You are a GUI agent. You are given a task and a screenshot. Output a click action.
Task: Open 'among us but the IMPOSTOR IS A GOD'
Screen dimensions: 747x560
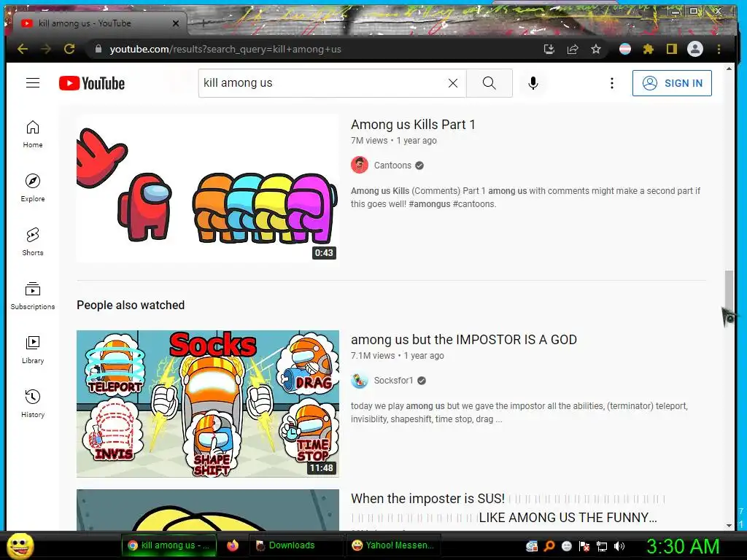click(x=463, y=340)
